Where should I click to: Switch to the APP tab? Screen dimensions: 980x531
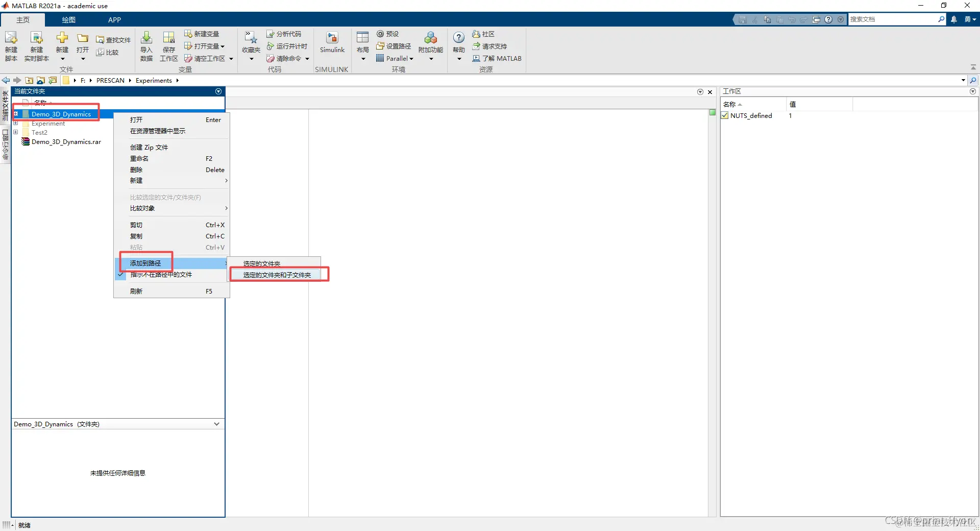(x=114, y=19)
